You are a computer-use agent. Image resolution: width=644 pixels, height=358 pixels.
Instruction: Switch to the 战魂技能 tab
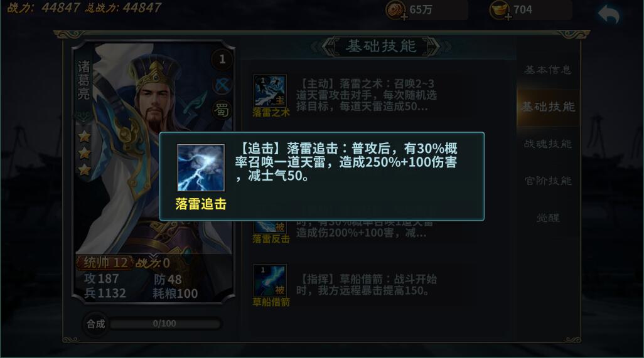tap(547, 144)
